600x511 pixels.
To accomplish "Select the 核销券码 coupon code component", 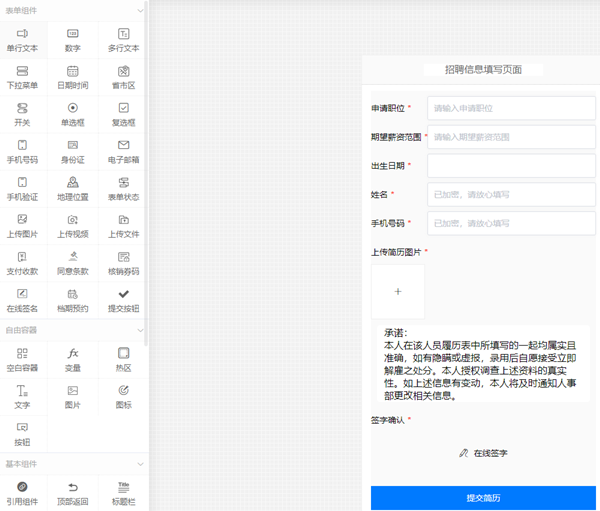I will (x=123, y=263).
